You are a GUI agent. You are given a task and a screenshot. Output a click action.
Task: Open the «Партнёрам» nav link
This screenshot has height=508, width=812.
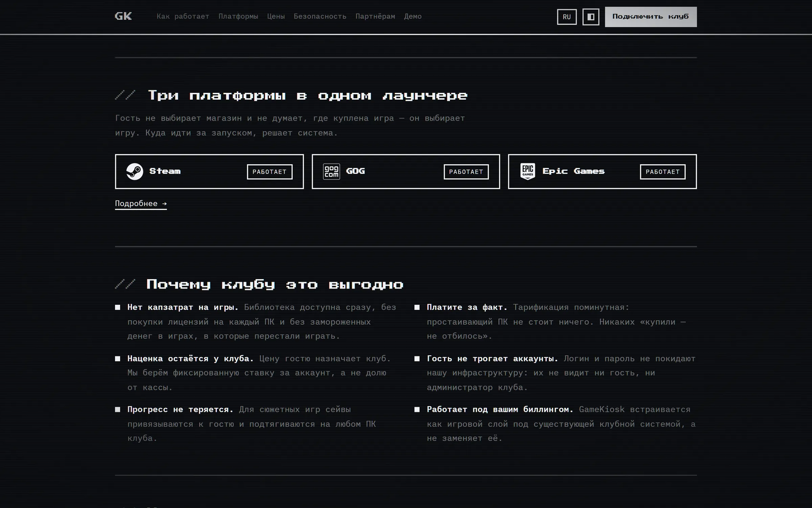click(375, 16)
